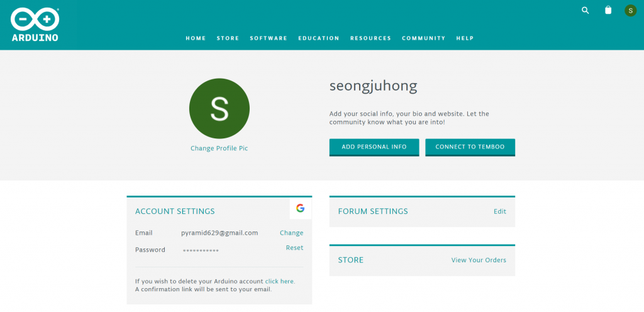Click the 'click here' delete account link

click(x=279, y=281)
